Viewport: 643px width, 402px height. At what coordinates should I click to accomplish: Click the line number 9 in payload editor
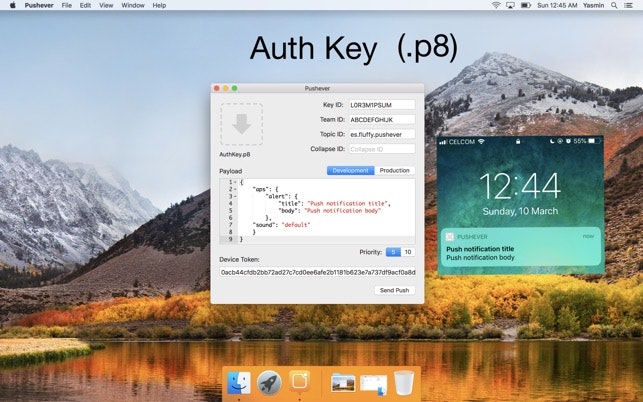point(230,239)
